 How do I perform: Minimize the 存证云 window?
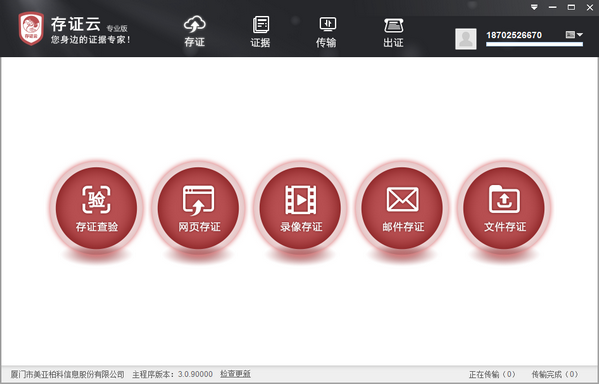[x=552, y=7]
